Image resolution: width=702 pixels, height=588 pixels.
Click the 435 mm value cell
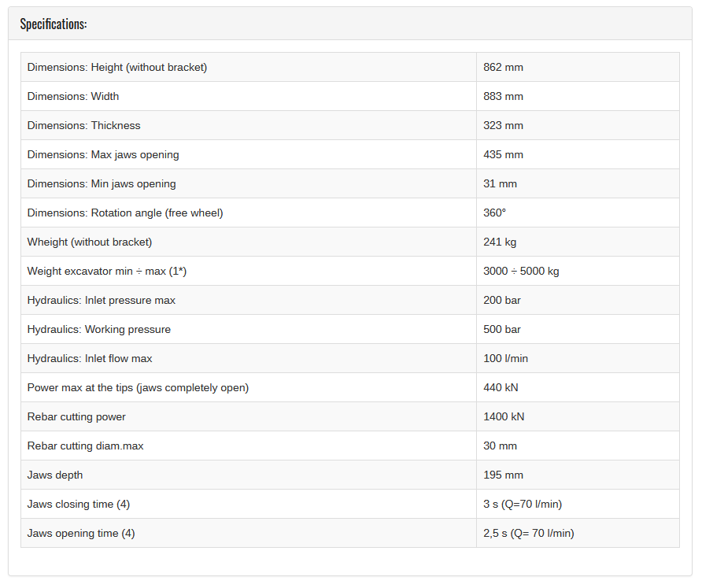(x=578, y=154)
